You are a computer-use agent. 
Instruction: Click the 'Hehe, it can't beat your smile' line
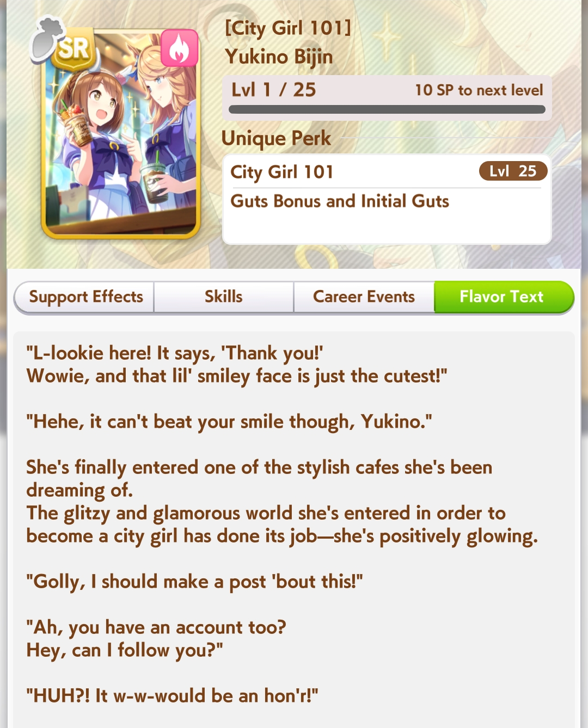[229, 422]
